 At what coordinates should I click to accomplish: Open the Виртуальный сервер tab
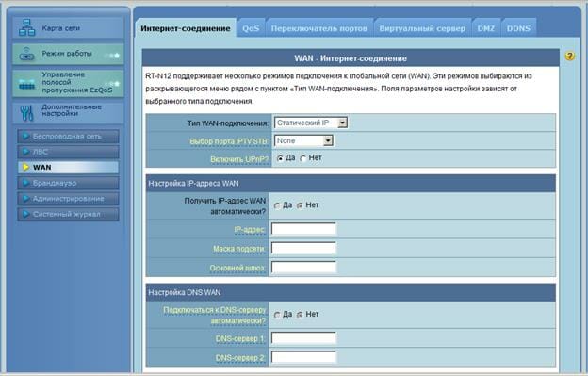(x=422, y=28)
